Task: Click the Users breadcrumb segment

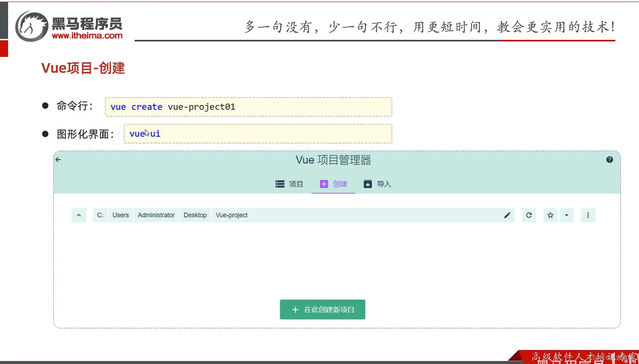Action: point(120,215)
